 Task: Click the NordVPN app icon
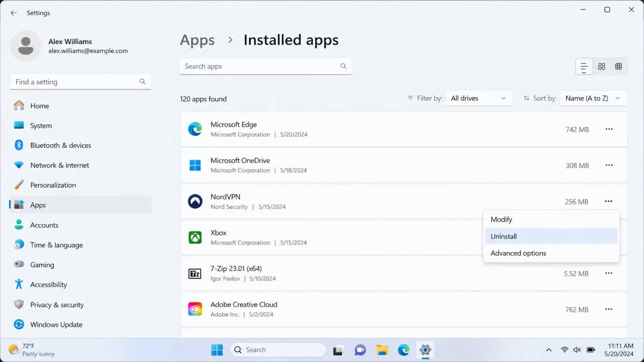click(195, 201)
